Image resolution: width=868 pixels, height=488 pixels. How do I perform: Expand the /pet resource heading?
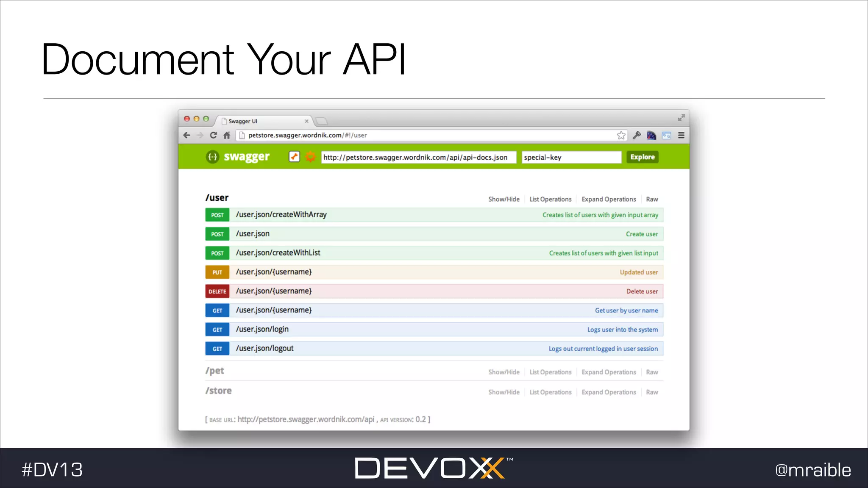click(215, 371)
